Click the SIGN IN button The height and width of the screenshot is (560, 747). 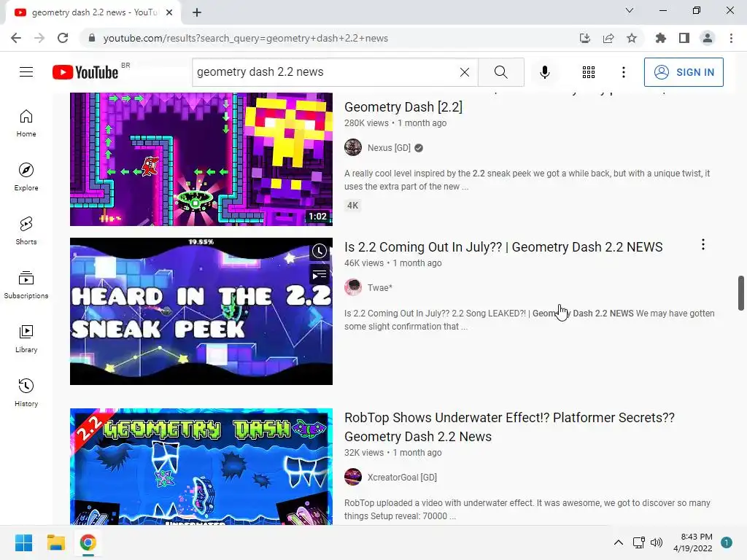[684, 72]
